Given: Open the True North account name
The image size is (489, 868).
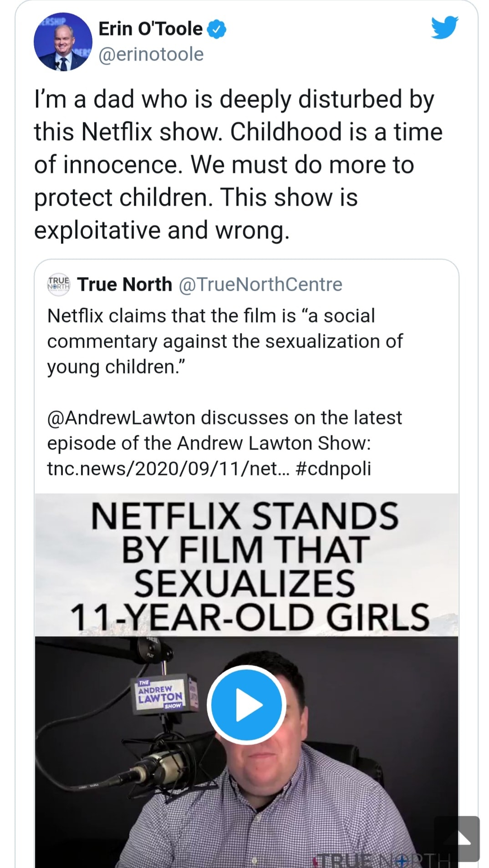Looking at the screenshot, I should tap(125, 284).
